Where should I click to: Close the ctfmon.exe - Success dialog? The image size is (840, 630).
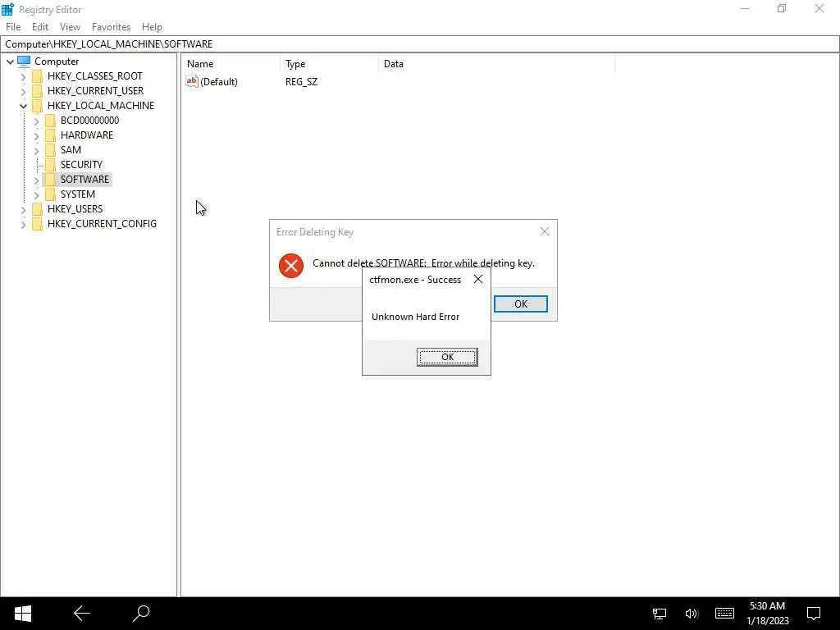[478, 279]
